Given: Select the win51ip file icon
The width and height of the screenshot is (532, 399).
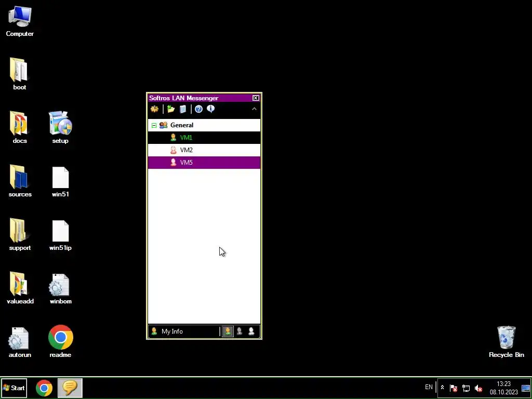Looking at the screenshot, I should 60,235.
